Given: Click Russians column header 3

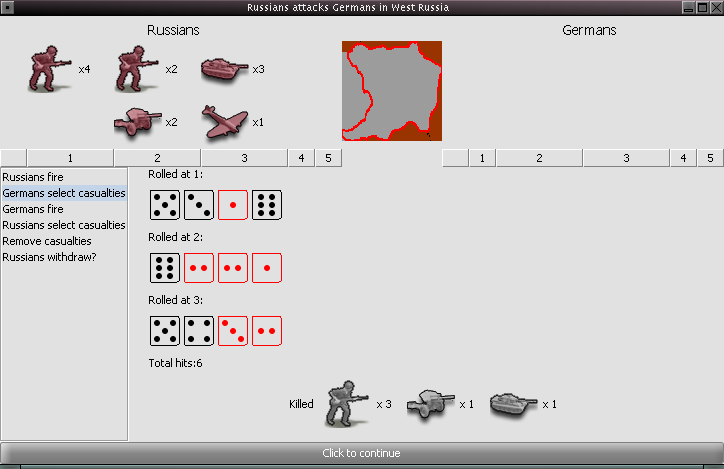Looking at the screenshot, I should (x=244, y=158).
